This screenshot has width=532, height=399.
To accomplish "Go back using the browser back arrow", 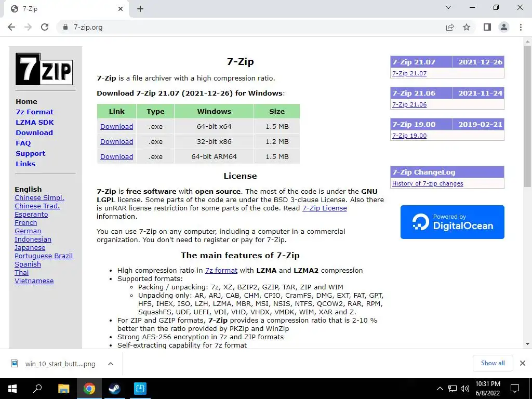I will 11,27.
